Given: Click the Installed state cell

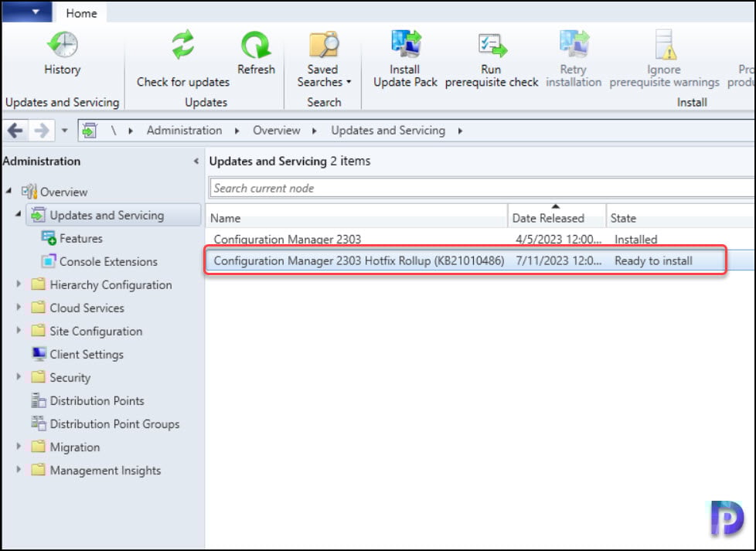Looking at the screenshot, I should click(x=635, y=240).
